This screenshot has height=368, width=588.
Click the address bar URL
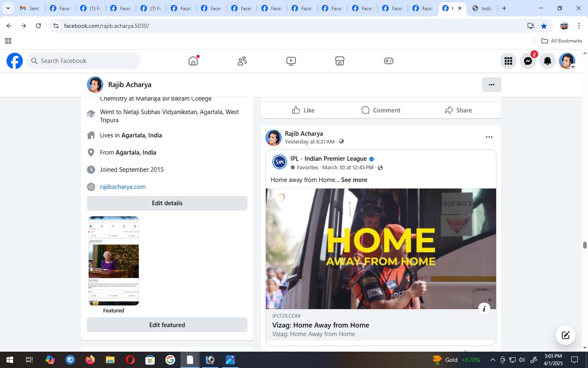click(107, 26)
